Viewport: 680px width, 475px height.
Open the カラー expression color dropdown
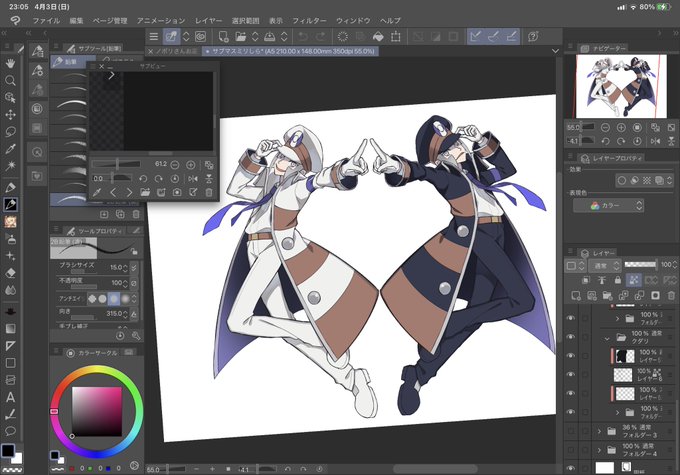tap(608, 206)
